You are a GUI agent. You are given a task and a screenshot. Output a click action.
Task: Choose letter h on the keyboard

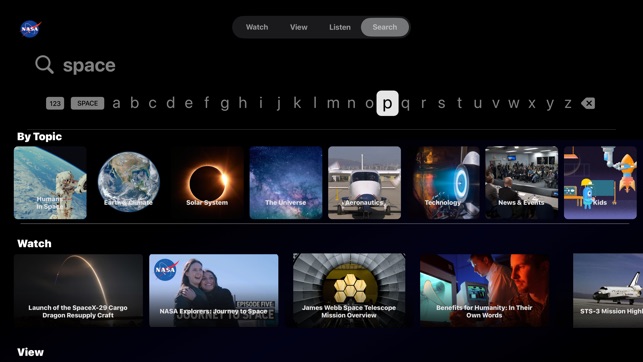point(243,103)
